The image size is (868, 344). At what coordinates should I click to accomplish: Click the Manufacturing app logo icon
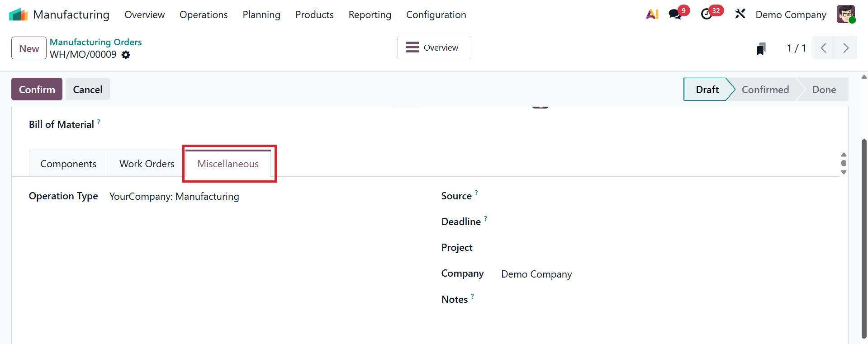point(18,14)
